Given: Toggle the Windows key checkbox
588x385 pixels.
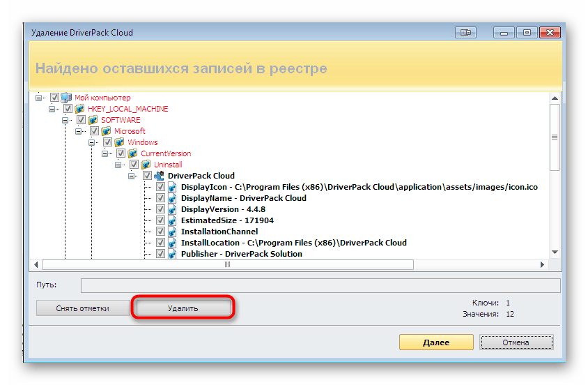Looking at the screenshot, I should 107,142.
